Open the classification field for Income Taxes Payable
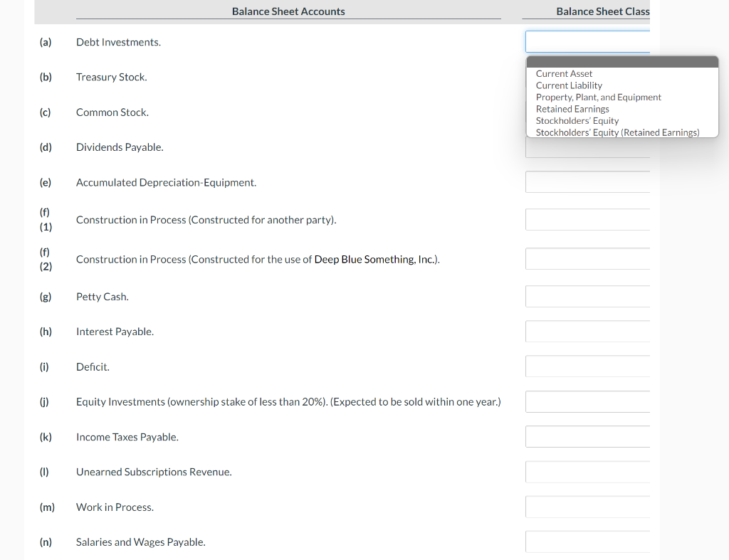The width and height of the screenshot is (729, 560). (x=587, y=436)
